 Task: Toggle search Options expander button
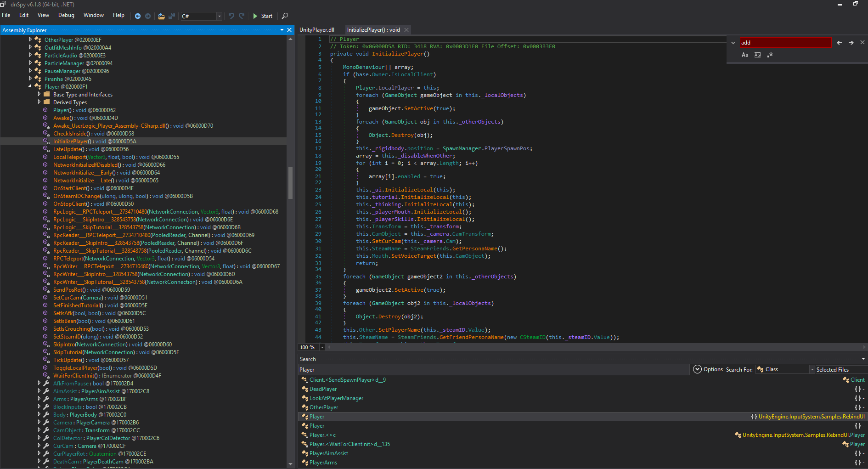point(697,369)
